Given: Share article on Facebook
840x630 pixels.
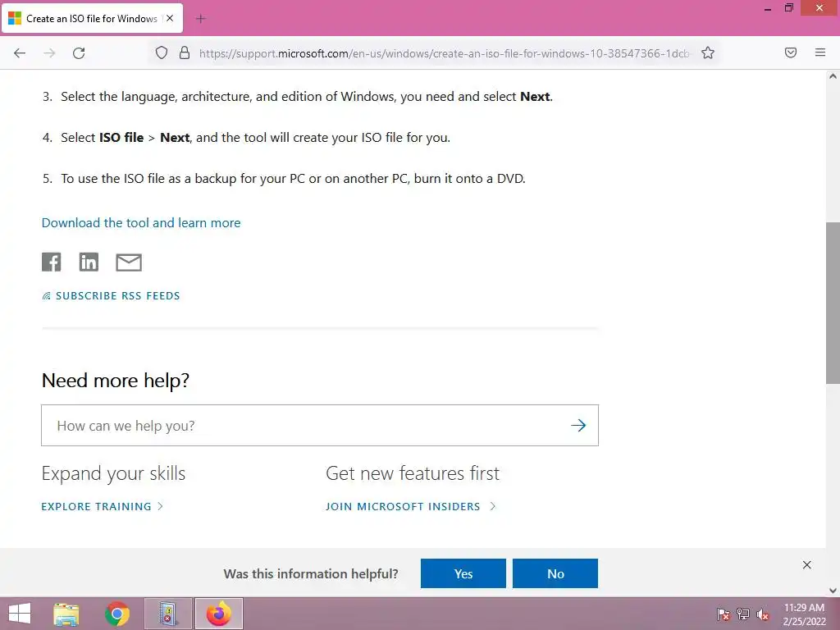Looking at the screenshot, I should tap(52, 262).
